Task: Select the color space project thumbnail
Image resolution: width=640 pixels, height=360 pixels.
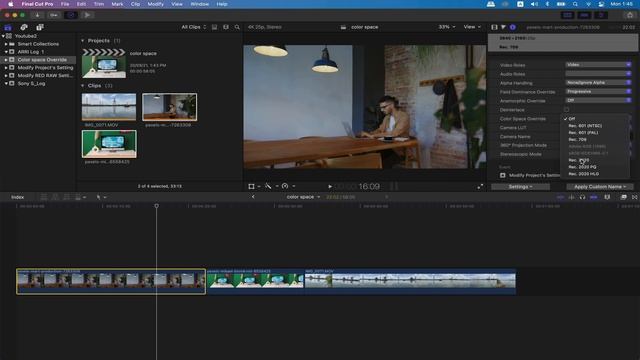Action: 104,63
